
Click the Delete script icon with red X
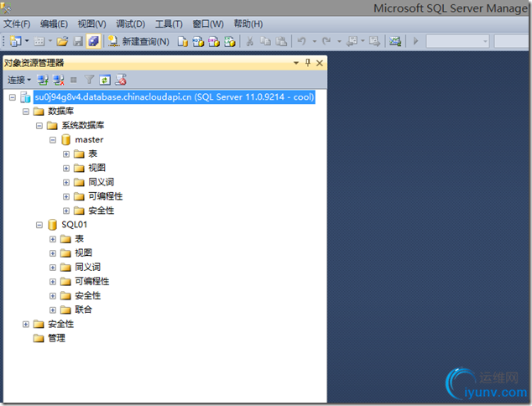[x=121, y=80]
